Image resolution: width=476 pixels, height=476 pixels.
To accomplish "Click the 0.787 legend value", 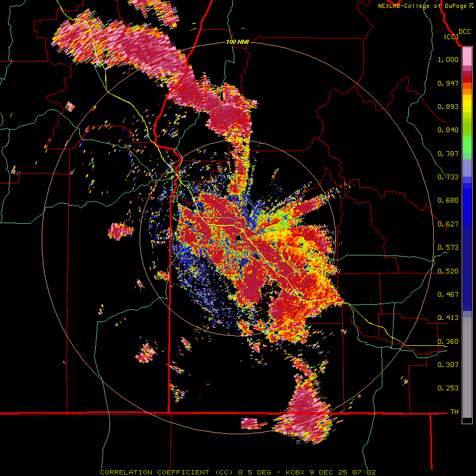I will point(448,153).
